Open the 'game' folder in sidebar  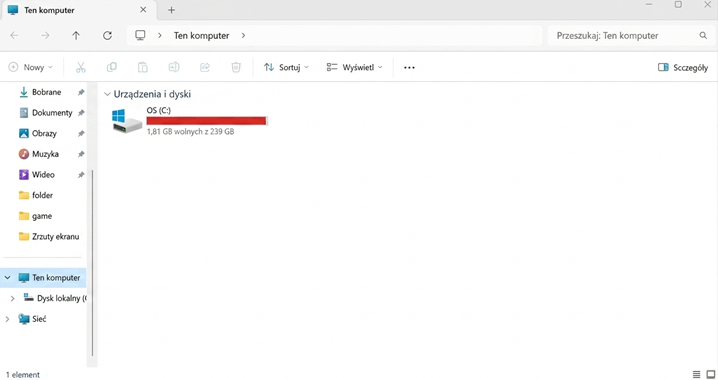point(42,216)
